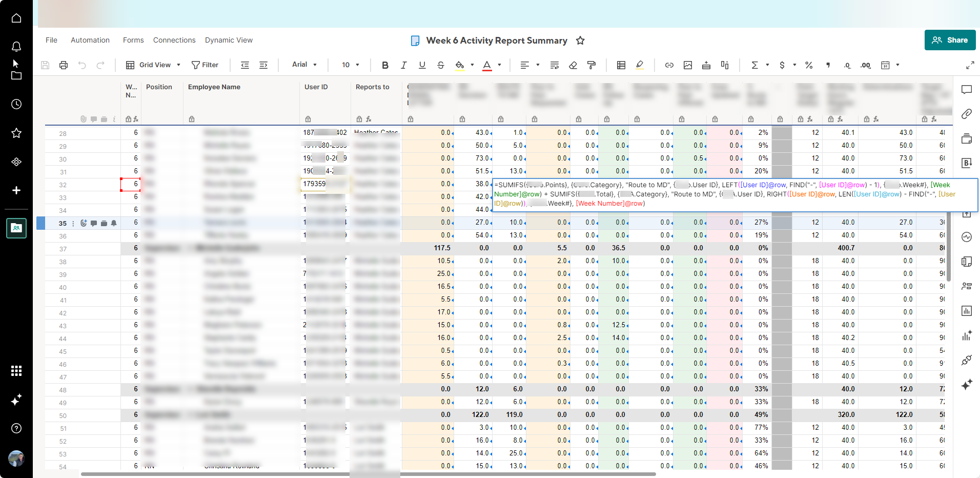Toggle wrap text
This screenshot has height=478, width=980.
click(555, 65)
